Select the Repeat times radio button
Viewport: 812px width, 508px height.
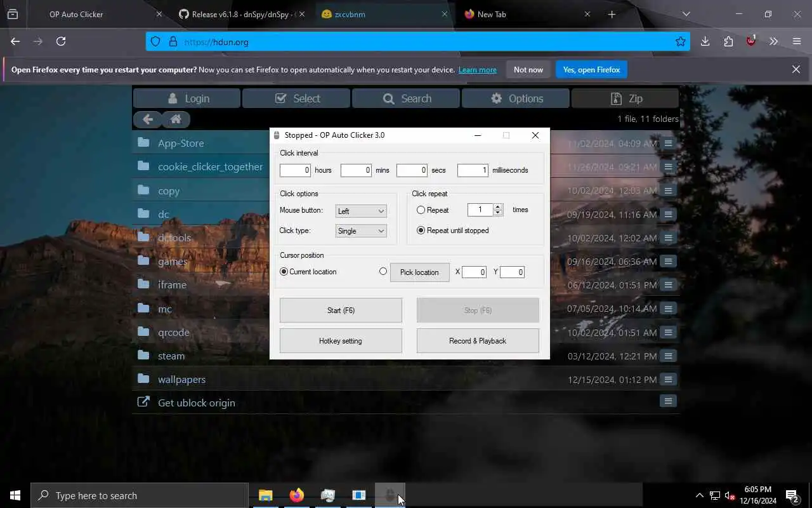[421, 210]
